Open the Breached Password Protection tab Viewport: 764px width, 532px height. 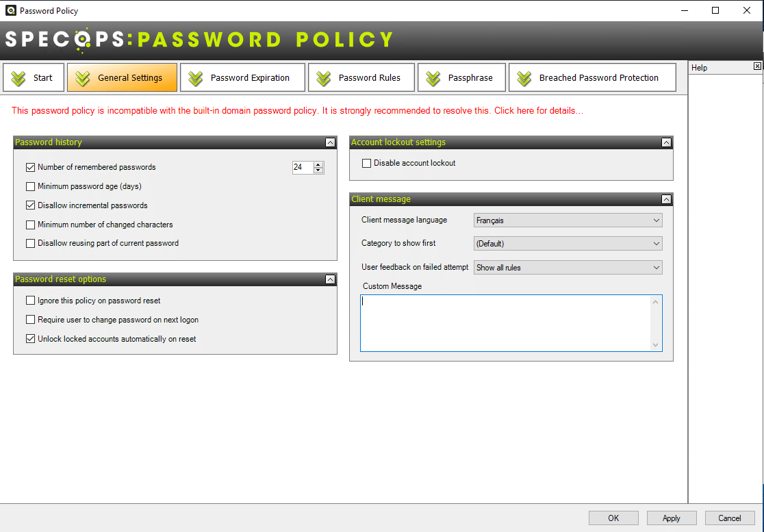tap(592, 77)
